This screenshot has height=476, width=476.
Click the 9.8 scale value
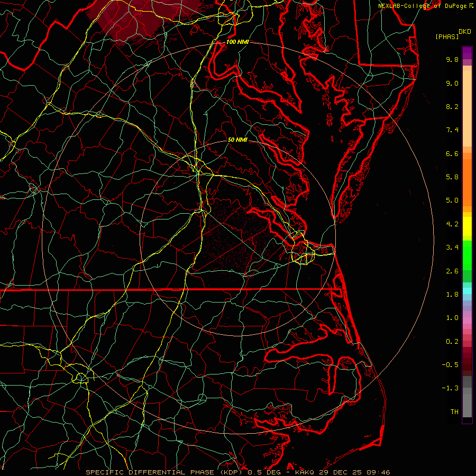click(x=452, y=59)
